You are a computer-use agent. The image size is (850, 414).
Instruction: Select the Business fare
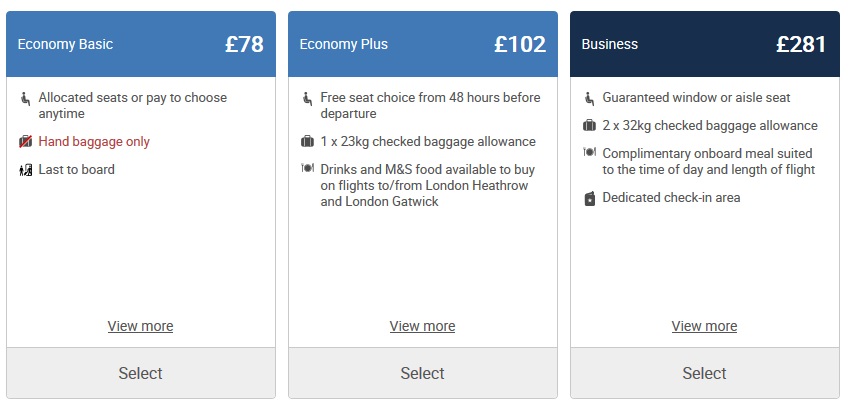704,373
